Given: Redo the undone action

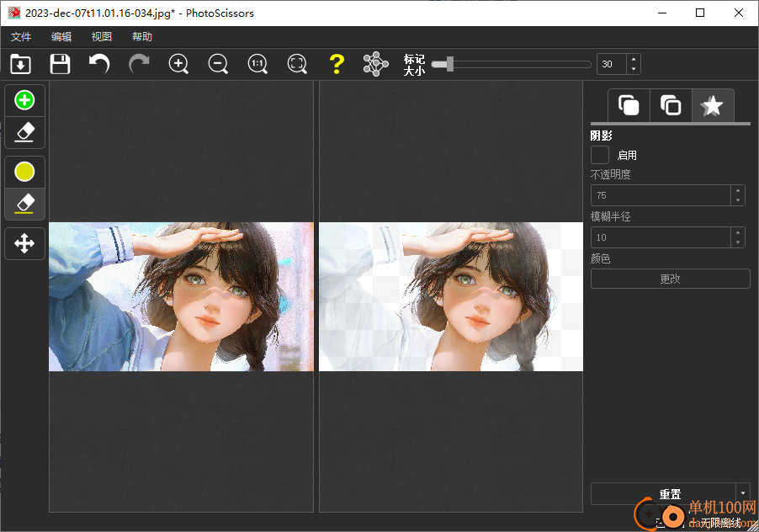Looking at the screenshot, I should coord(139,64).
